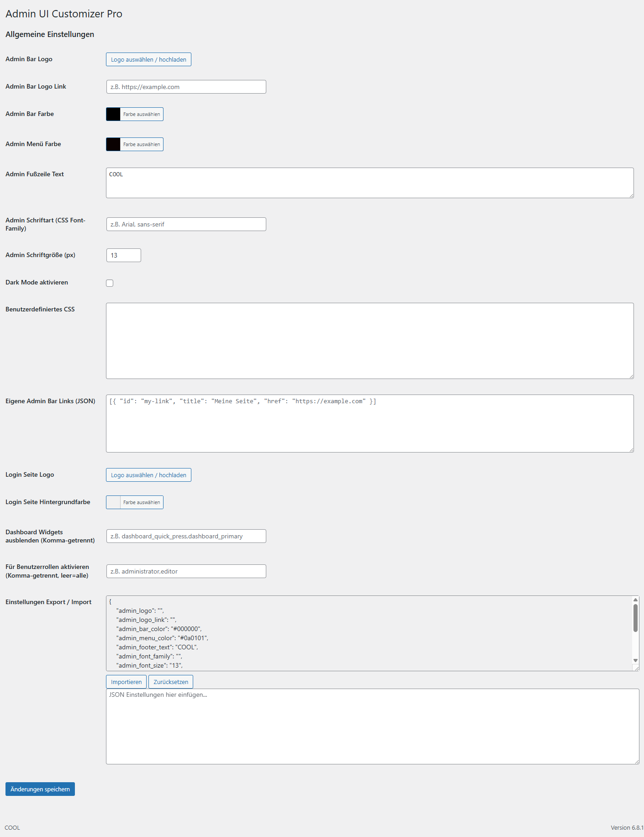644x837 pixels.
Task: Focus the Admin Bar Logo Link field
Action: pos(186,87)
